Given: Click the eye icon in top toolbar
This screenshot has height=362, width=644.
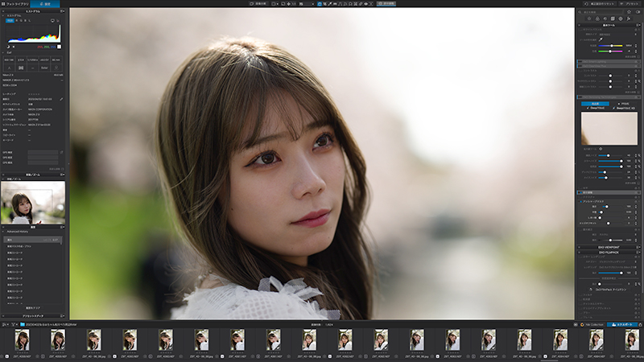Looking at the screenshot, I should pos(366,4).
